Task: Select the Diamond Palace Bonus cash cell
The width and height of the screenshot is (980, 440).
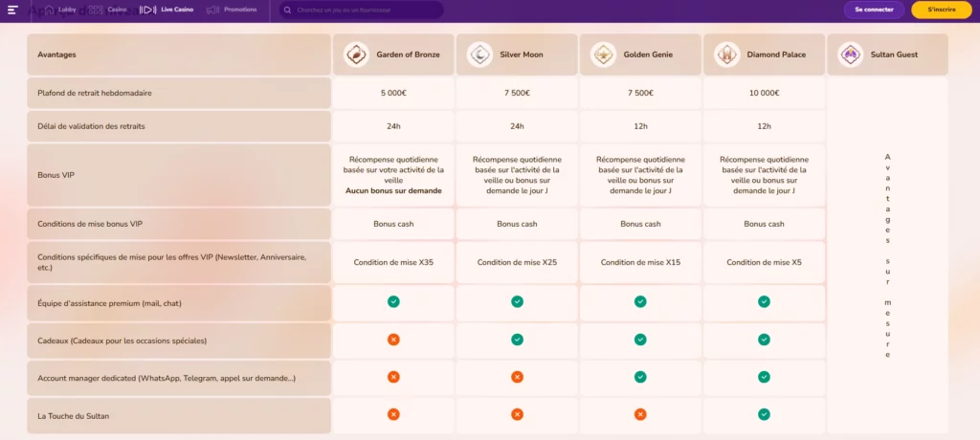Action: tap(764, 224)
